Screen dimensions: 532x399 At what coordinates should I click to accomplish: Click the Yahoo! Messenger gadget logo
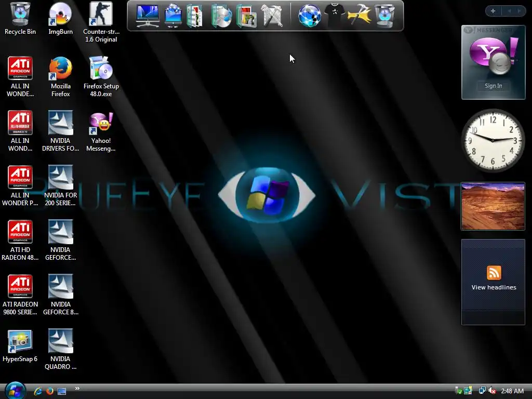[x=494, y=56]
